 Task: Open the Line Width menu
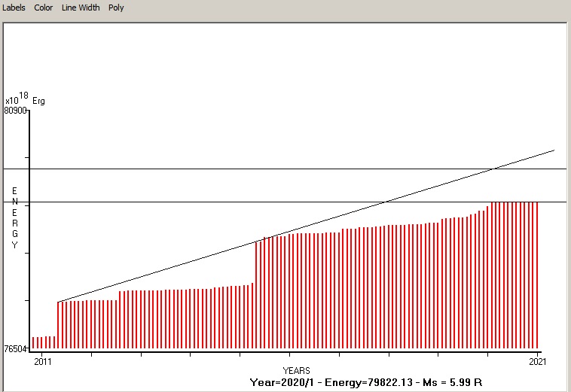(x=80, y=8)
